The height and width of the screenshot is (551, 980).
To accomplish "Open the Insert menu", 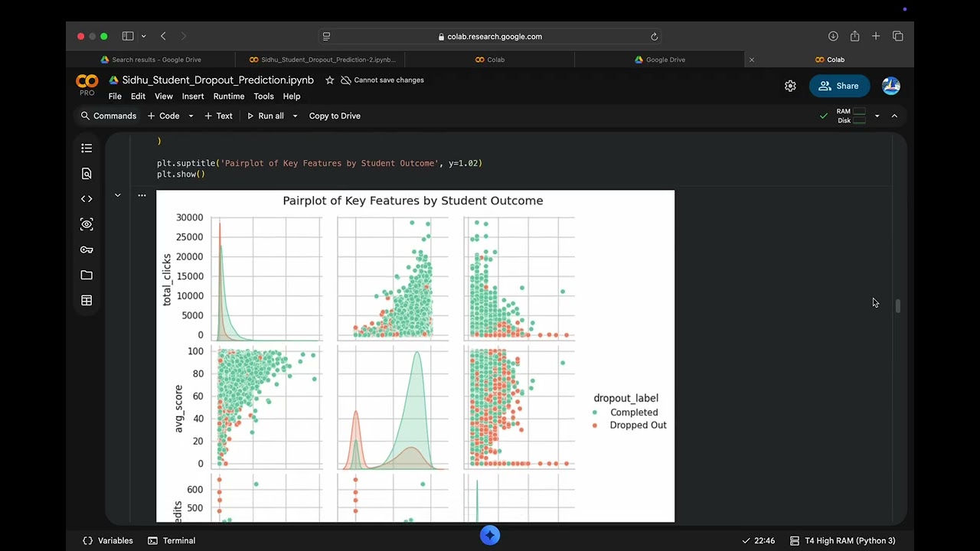I will coord(193,96).
